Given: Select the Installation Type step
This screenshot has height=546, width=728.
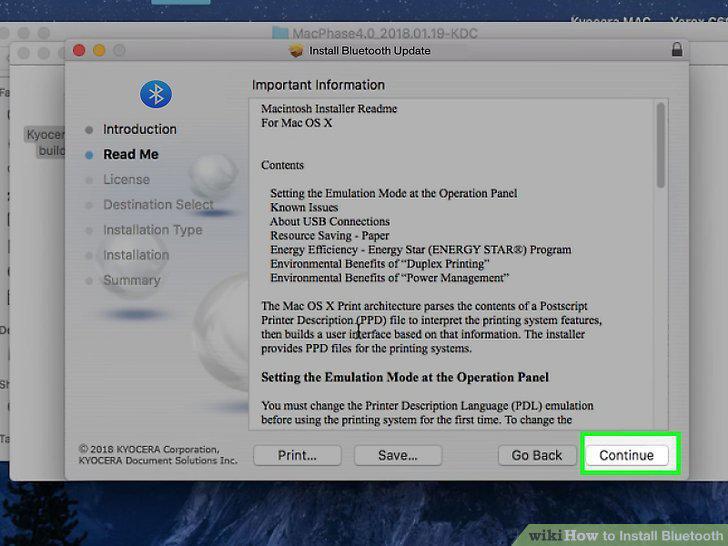Looking at the screenshot, I should click(153, 230).
